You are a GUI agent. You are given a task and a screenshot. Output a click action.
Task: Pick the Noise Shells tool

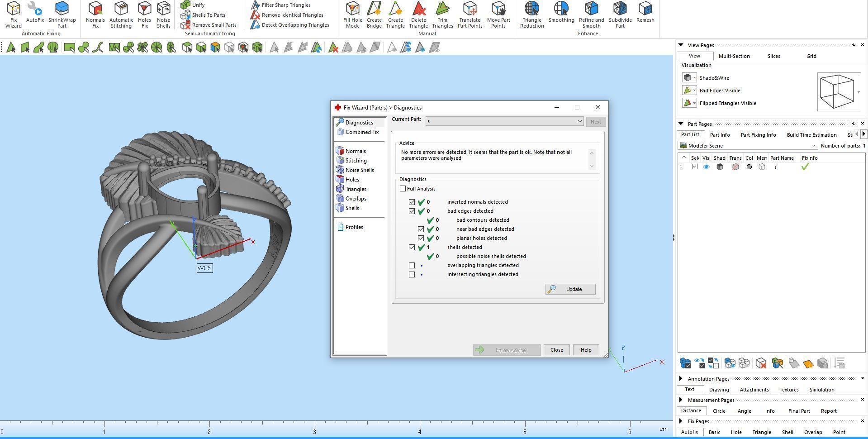[x=163, y=14]
